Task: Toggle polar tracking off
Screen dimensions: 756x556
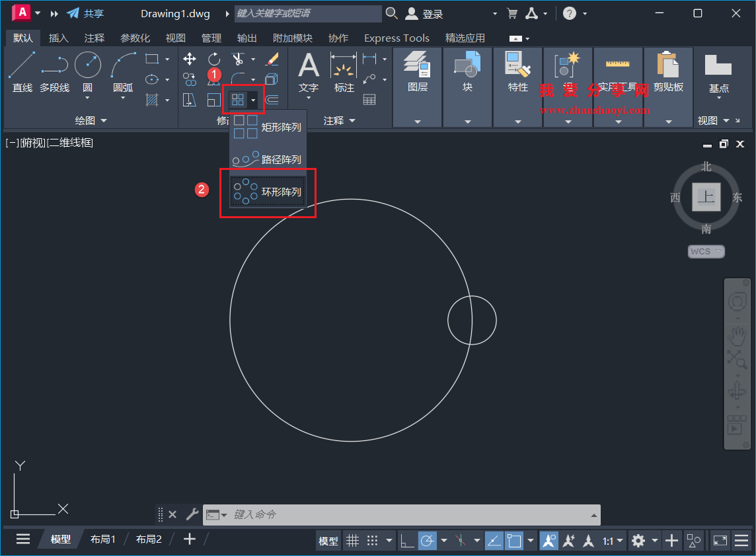Action: (427, 540)
